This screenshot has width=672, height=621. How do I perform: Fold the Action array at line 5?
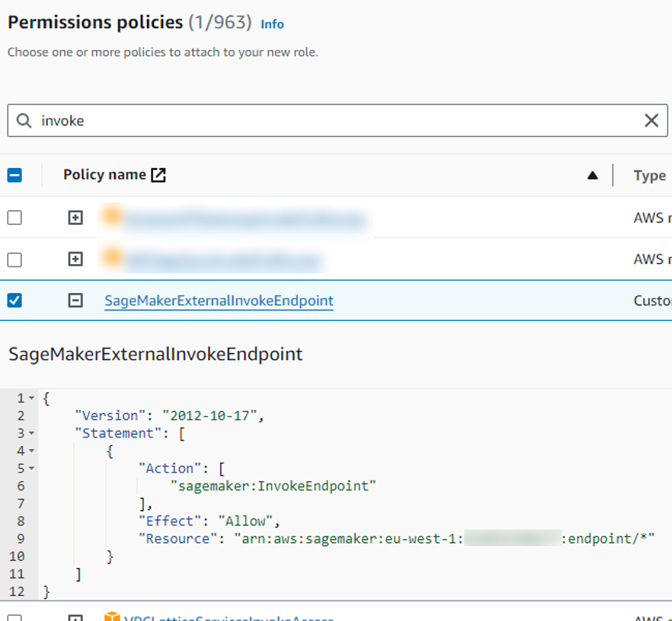coord(32,469)
